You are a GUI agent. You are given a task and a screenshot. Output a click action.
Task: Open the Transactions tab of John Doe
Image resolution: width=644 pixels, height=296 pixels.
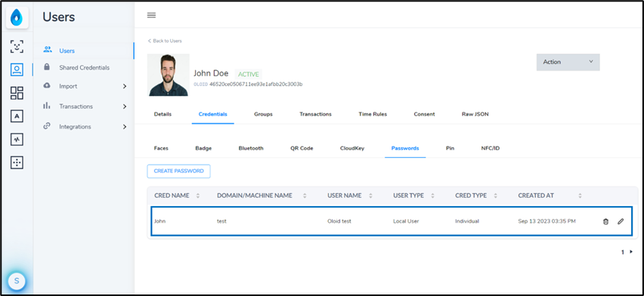coord(315,114)
